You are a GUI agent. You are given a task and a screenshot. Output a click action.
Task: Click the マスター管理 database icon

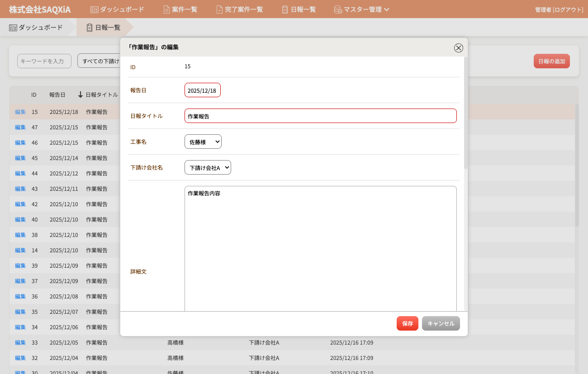coord(338,9)
